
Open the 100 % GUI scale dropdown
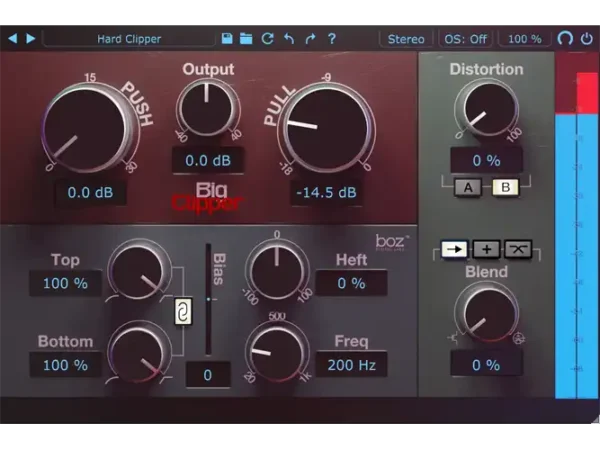point(525,39)
